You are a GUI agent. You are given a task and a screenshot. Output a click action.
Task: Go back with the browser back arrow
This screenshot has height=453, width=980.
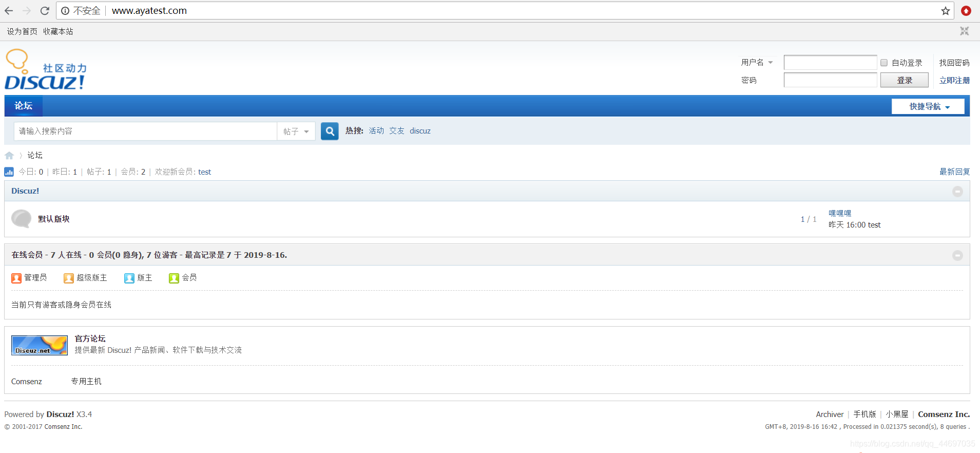9,11
